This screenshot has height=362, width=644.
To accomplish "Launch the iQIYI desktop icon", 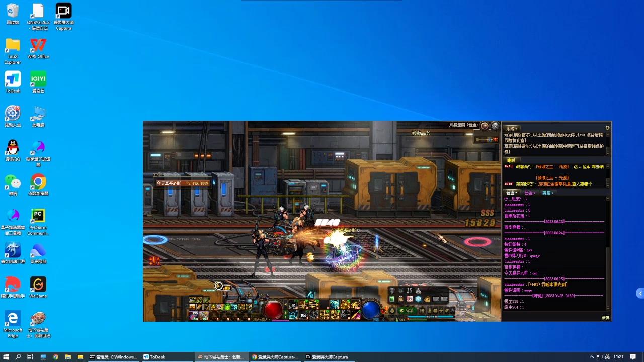I will click(x=38, y=82).
